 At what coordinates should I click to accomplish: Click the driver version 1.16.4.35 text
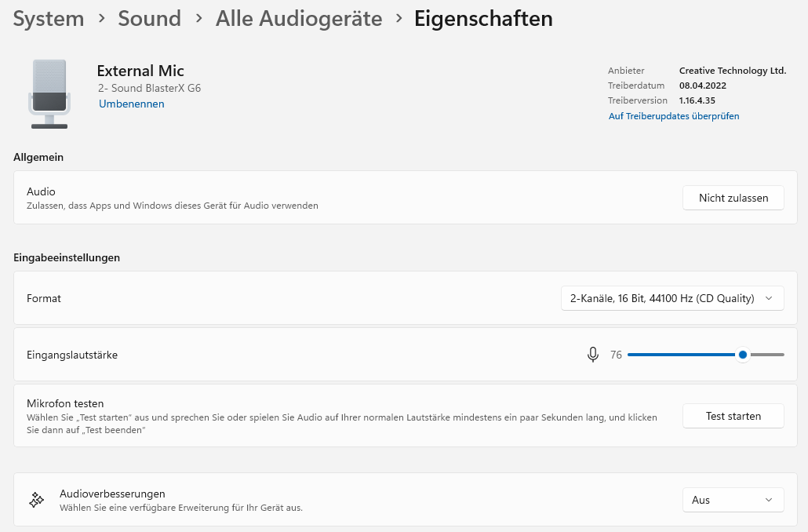click(697, 100)
